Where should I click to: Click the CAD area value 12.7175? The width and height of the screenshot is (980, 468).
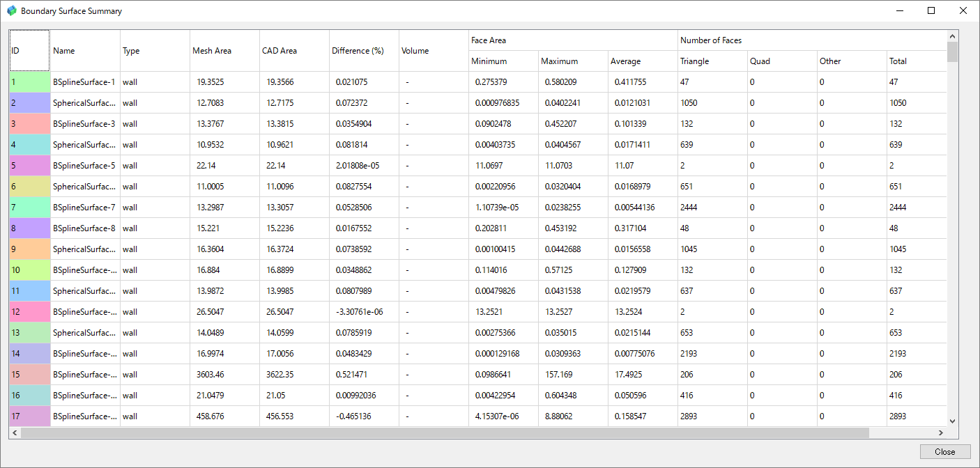(280, 103)
